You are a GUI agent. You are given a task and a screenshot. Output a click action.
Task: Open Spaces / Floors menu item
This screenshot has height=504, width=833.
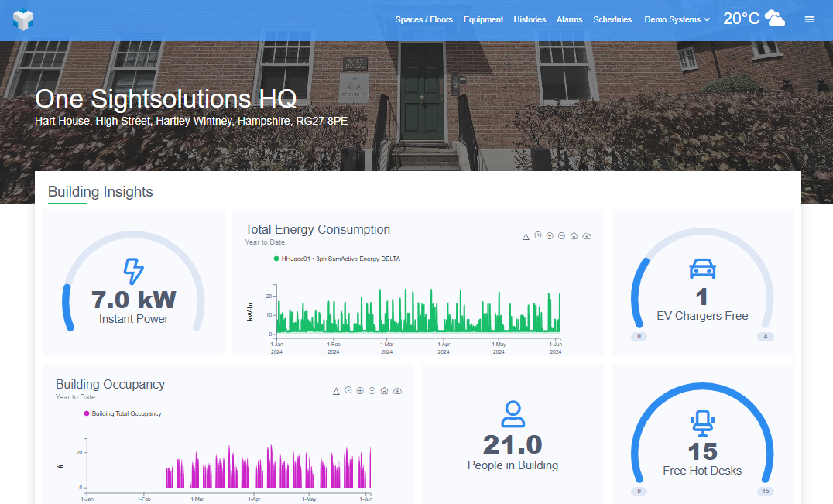[424, 19]
